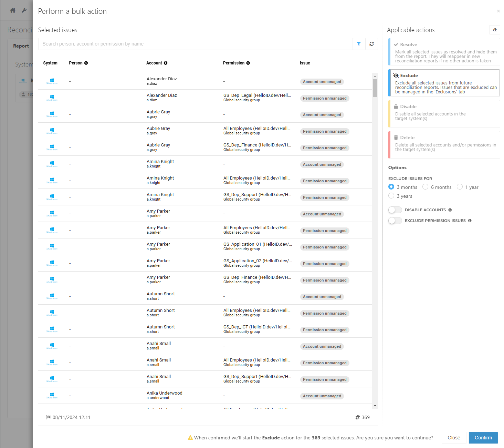Click Account unmanaged badge for Anahi Small

322,346
